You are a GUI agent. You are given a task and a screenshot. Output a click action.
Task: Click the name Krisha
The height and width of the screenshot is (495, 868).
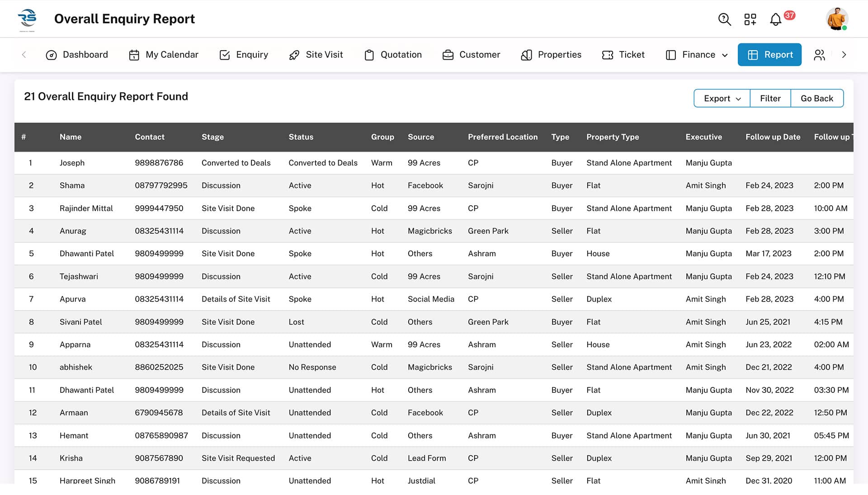(x=71, y=458)
